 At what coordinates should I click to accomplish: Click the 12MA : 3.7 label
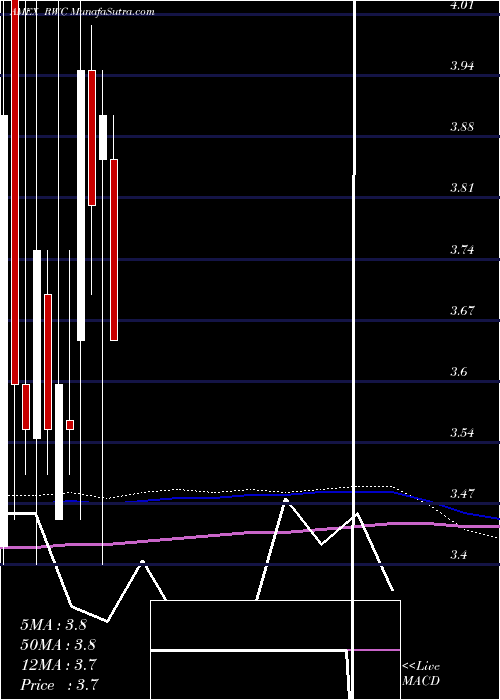point(58,665)
